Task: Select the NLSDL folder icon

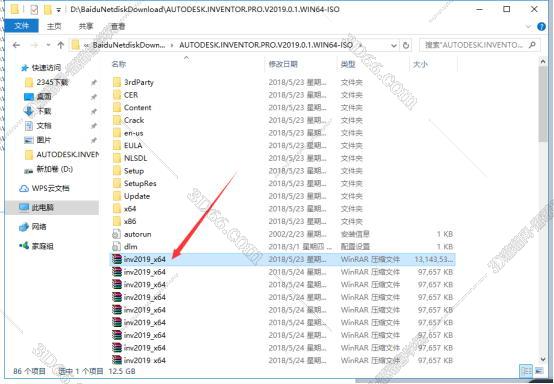Action: click(117, 158)
